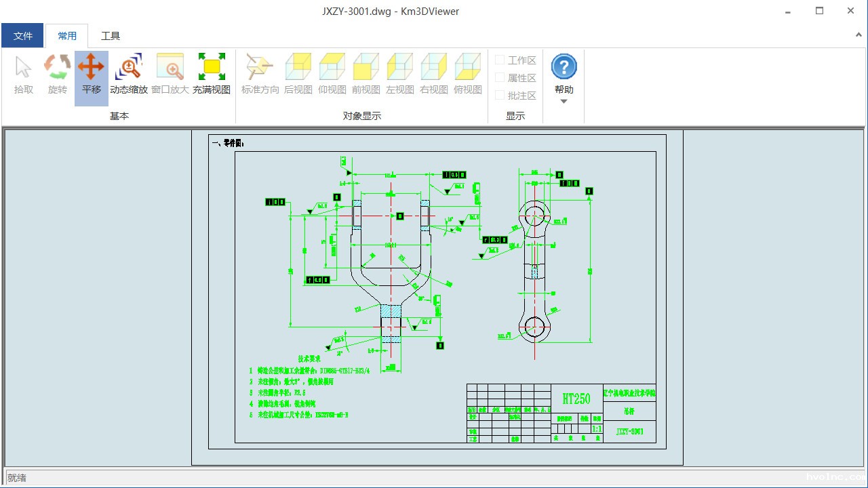Switch to the 前视图 front view
Viewport: 868px width, 488px height.
366,75
